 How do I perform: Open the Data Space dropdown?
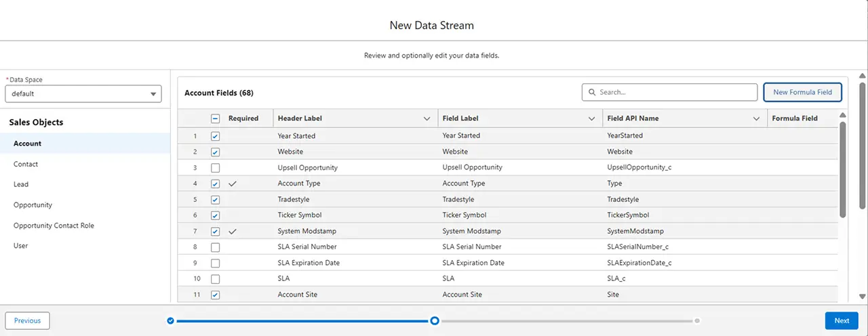click(x=83, y=93)
